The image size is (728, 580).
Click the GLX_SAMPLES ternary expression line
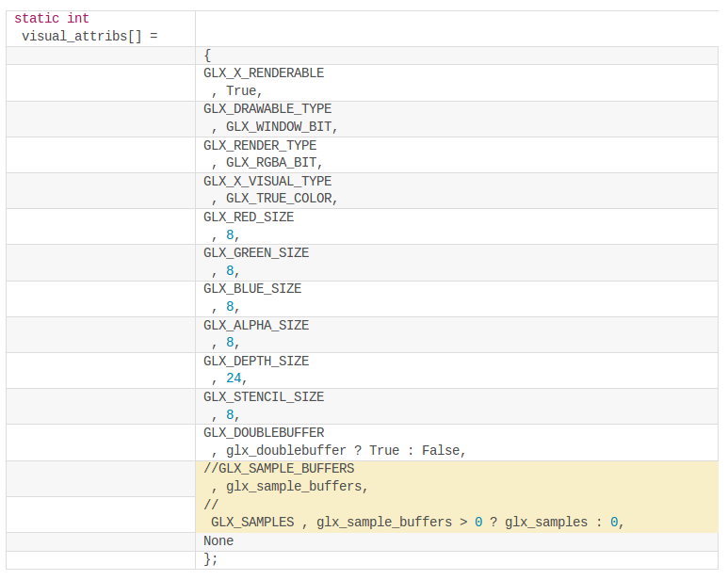[x=417, y=522]
